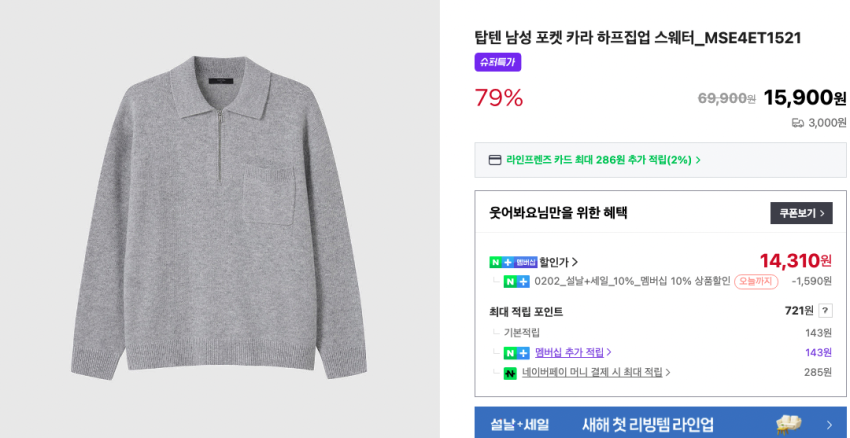
Task: Click the product title 탑텐 남성 포켓 카라 하프집업 스웨터
Action: (637, 38)
